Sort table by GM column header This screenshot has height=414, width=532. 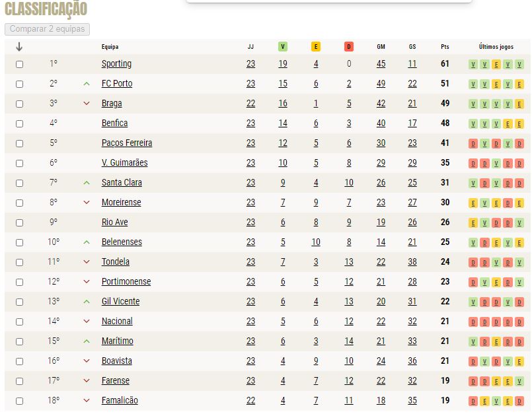click(x=381, y=47)
